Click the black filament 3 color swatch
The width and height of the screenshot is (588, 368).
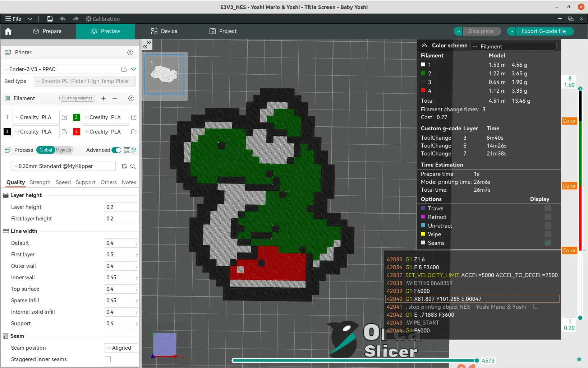pos(7,132)
